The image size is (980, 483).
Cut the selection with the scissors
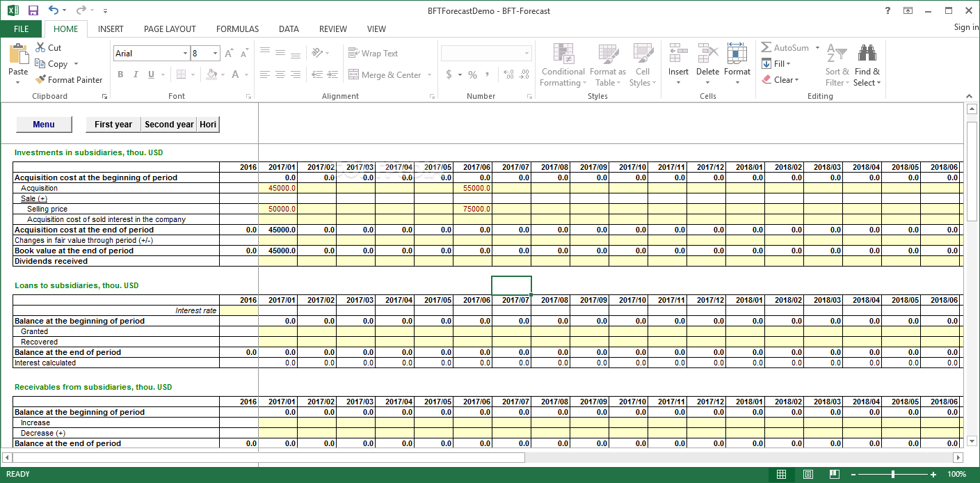point(49,47)
